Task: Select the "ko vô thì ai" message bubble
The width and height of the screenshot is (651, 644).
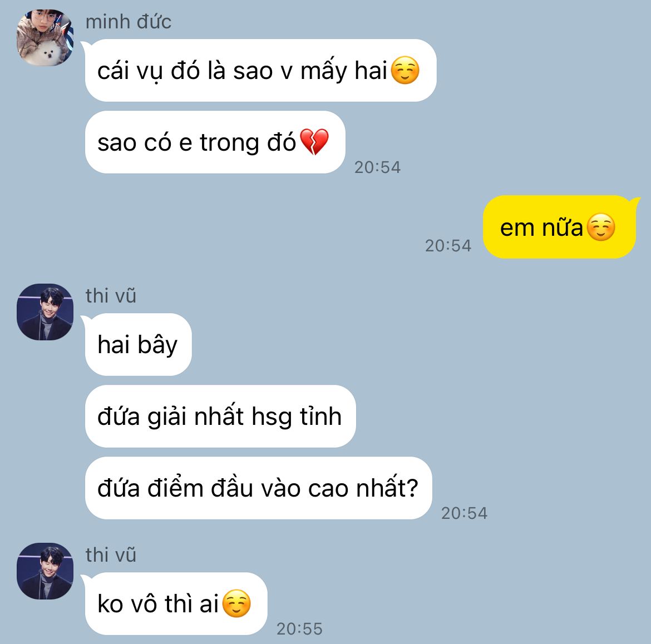Action: pos(176,604)
